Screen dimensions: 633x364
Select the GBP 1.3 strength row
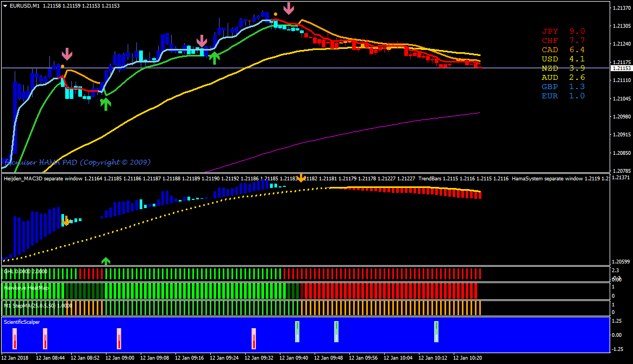[563, 87]
